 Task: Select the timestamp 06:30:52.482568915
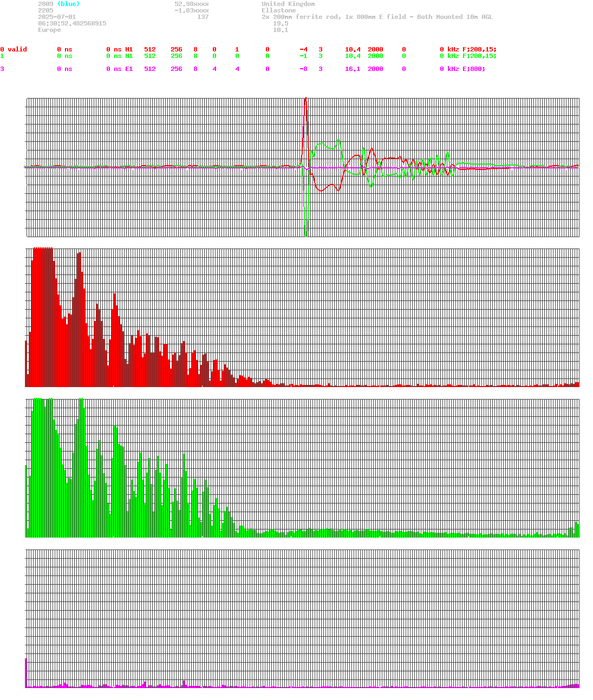click(72, 23)
